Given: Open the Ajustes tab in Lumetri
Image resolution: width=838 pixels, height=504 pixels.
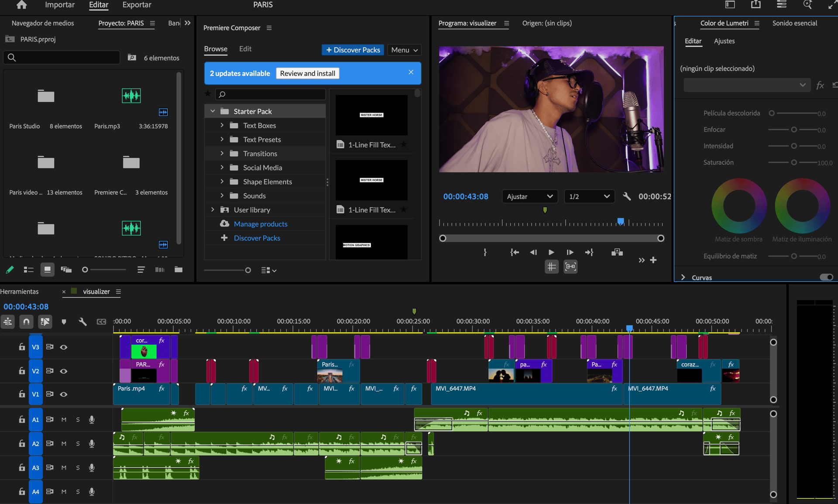Looking at the screenshot, I should [724, 41].
